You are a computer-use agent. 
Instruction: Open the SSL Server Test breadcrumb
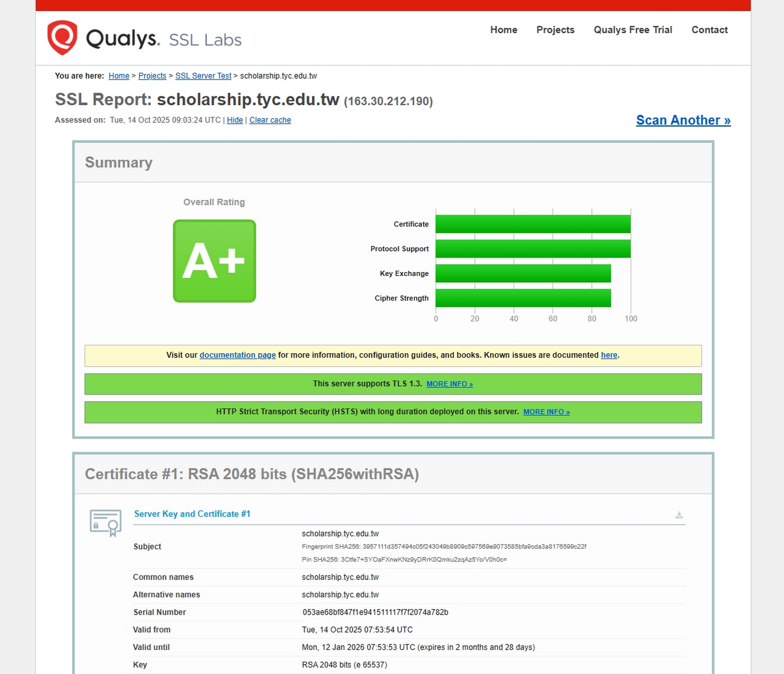tap(203, 76)
